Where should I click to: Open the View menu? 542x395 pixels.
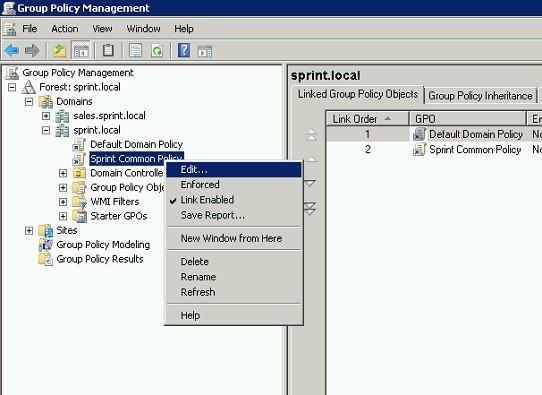(102, 29)
